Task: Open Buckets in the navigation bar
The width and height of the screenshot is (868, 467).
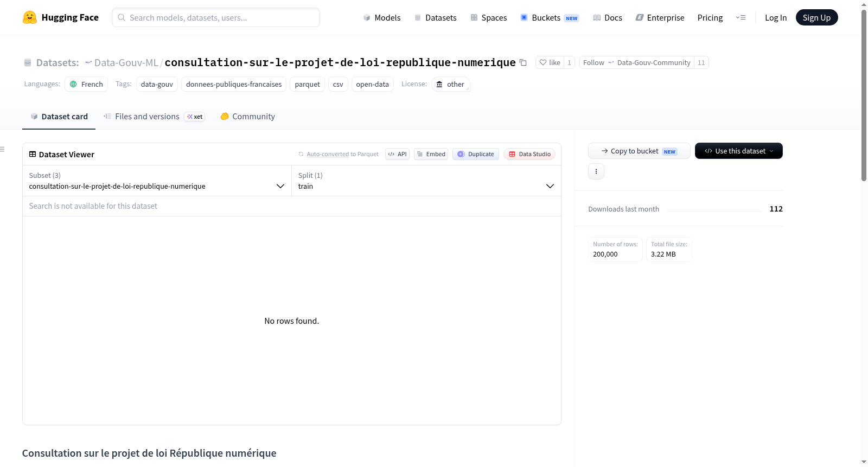Action: tap(550, 17)
